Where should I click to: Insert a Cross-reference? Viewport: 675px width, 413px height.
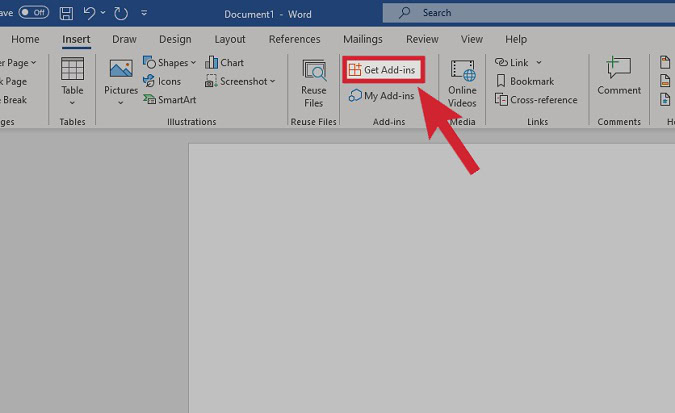coord(536,99)
